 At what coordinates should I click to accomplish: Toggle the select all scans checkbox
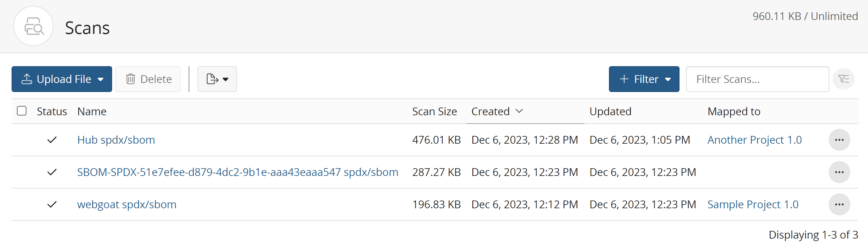coord(22,111)
